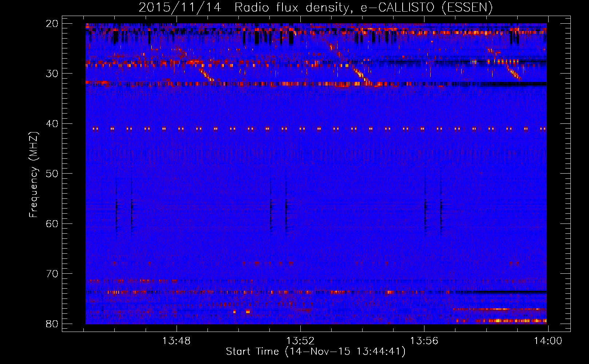Click the 'Start Time (14-Nov-15 13:44:41)' label

click(316, 352)
